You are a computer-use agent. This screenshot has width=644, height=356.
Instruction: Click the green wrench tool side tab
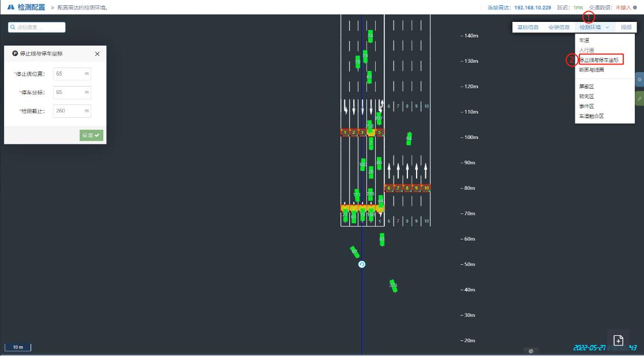click(x=639, y=99)
